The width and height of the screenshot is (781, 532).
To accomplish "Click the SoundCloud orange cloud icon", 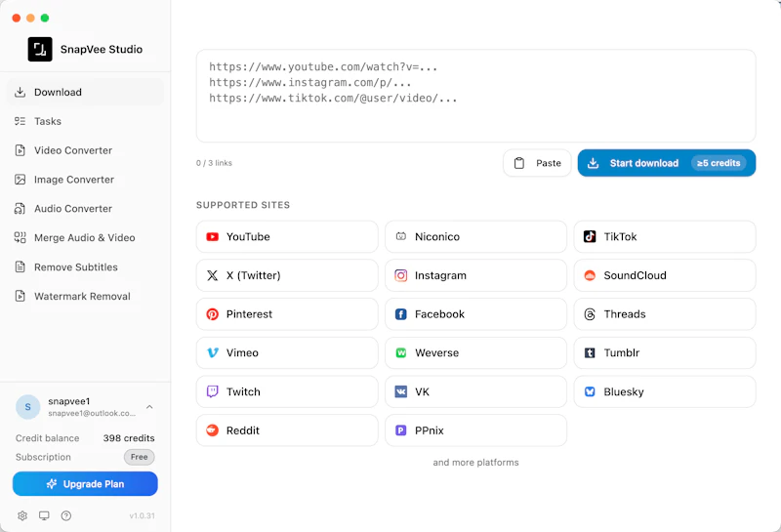I will tap(590, 275).
